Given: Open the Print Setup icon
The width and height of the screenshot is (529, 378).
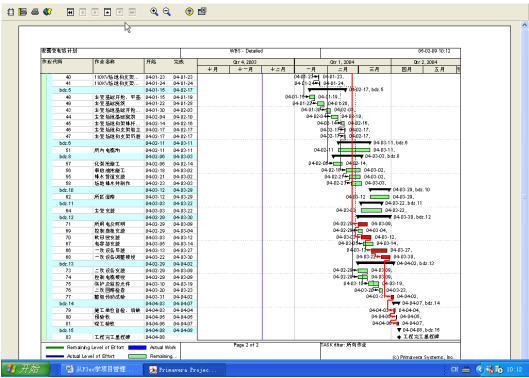Looking at the screenshot, I should [23, 12].
